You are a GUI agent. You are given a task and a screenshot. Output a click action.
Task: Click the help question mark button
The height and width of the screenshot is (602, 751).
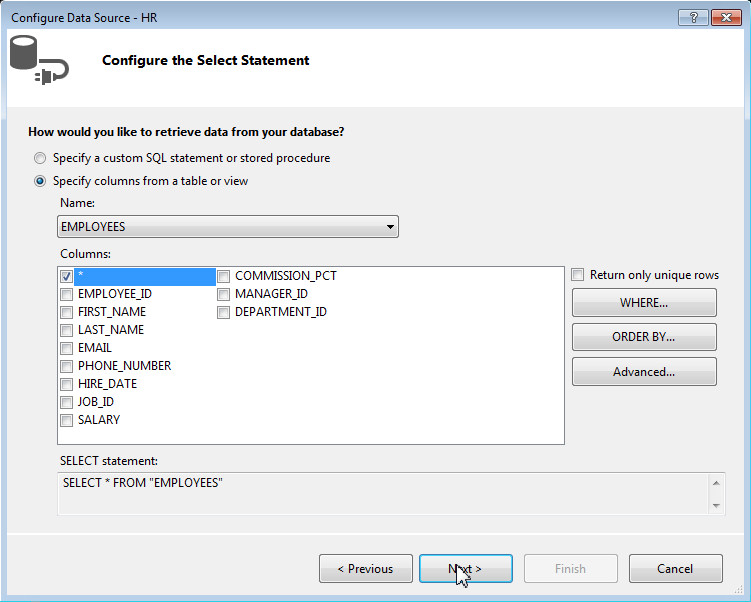(x=691, y=18)
